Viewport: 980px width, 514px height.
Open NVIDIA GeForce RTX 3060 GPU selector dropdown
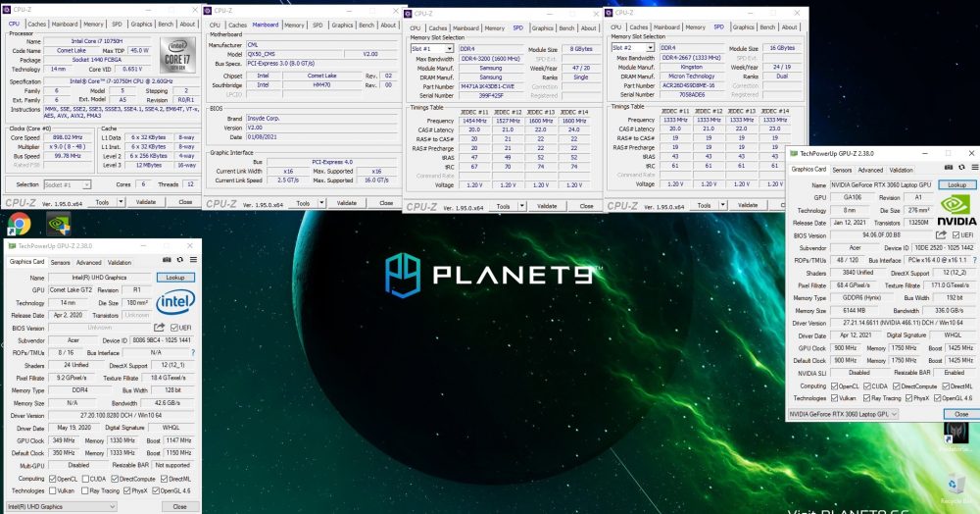tap(843, 414)
